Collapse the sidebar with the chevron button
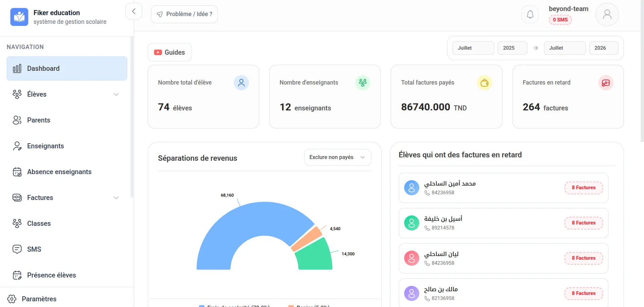 [133, 11]
